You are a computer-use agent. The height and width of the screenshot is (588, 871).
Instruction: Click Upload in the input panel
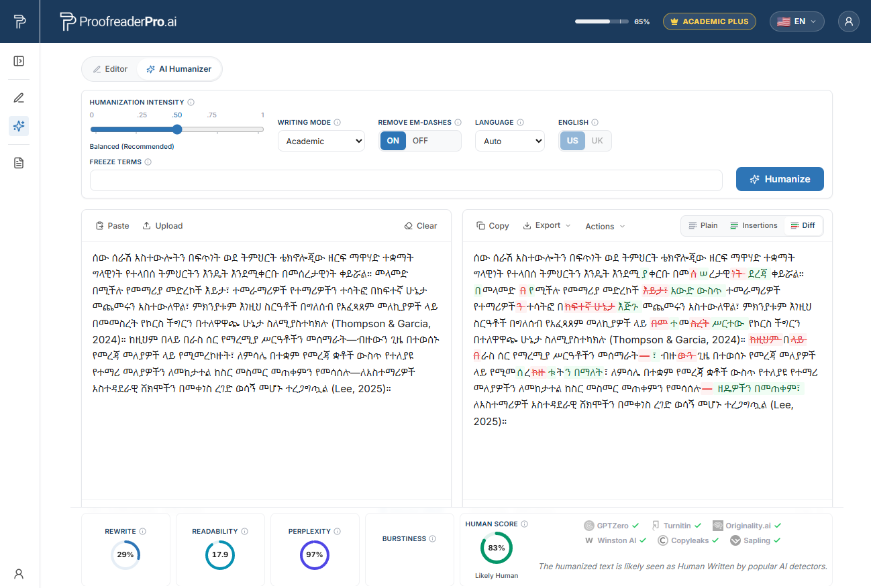[162, 226]
